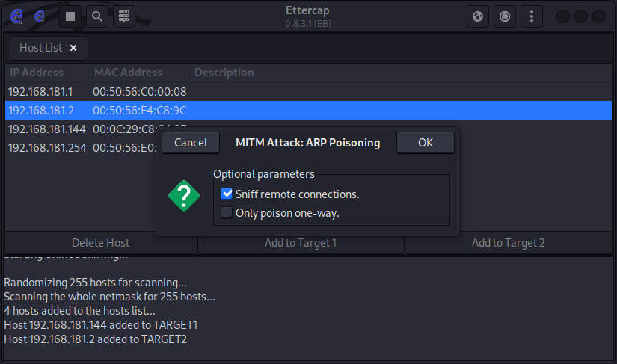The height and width of the screenshot is (364, 617).
Task: Cancel the ARP Poisoning dialog
Action: click(x=191, y=143)
